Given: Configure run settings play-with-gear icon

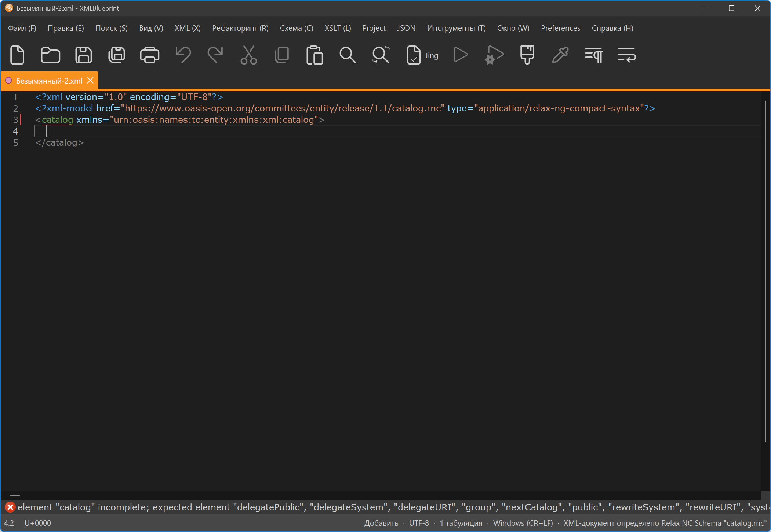Looking at the screenshot, I should click(494, 55).
